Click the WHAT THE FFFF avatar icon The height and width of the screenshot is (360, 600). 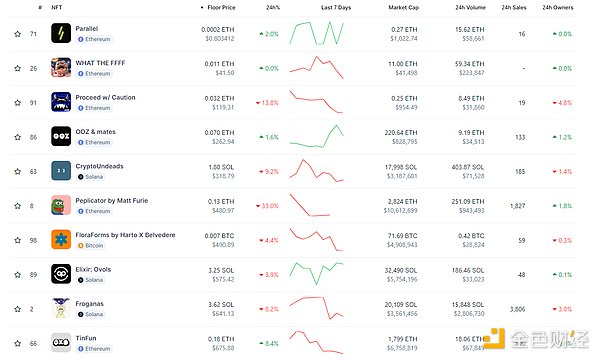point(61,67)
